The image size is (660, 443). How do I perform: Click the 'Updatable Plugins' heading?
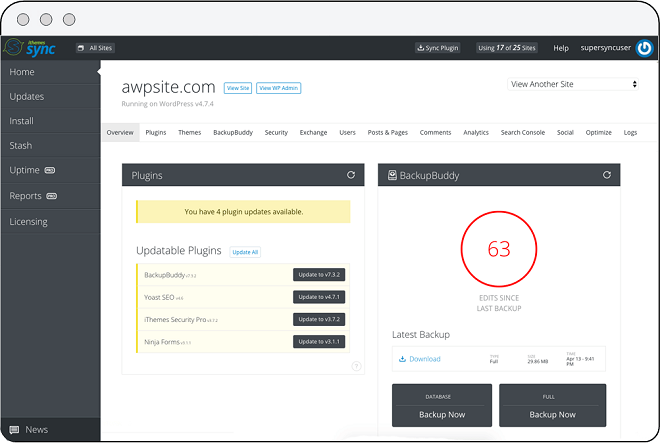click(x=178, y=251)
